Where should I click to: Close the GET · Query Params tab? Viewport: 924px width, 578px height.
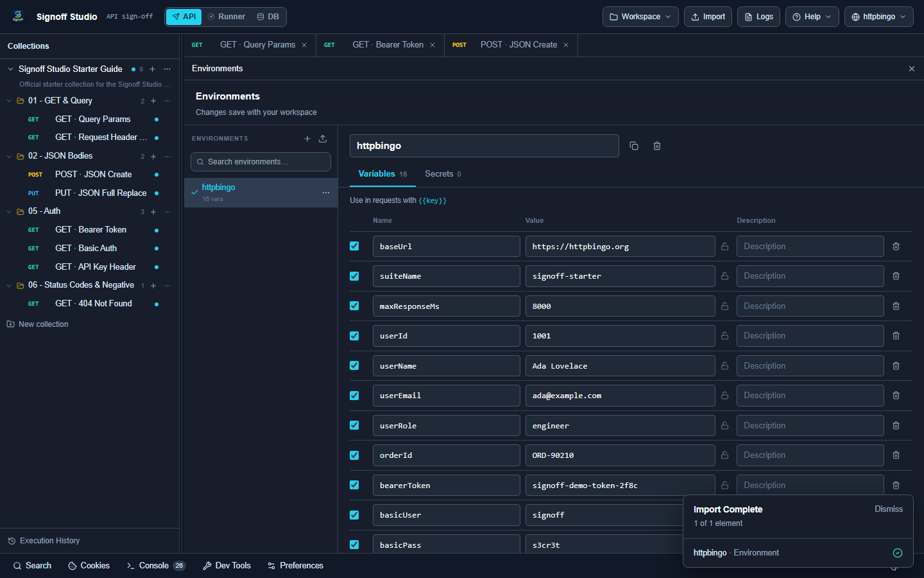coord(304,45)
